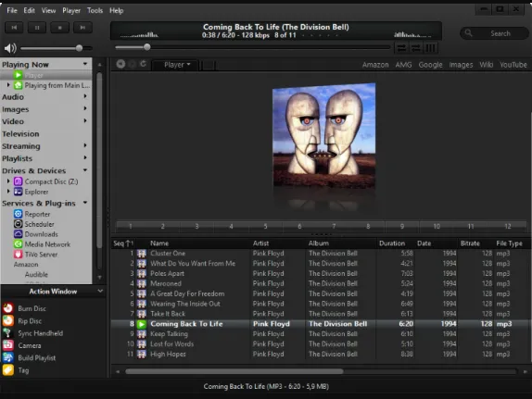Toggle the repeat playback button
This screenshot has width=532, height=399.
(416, 48)
